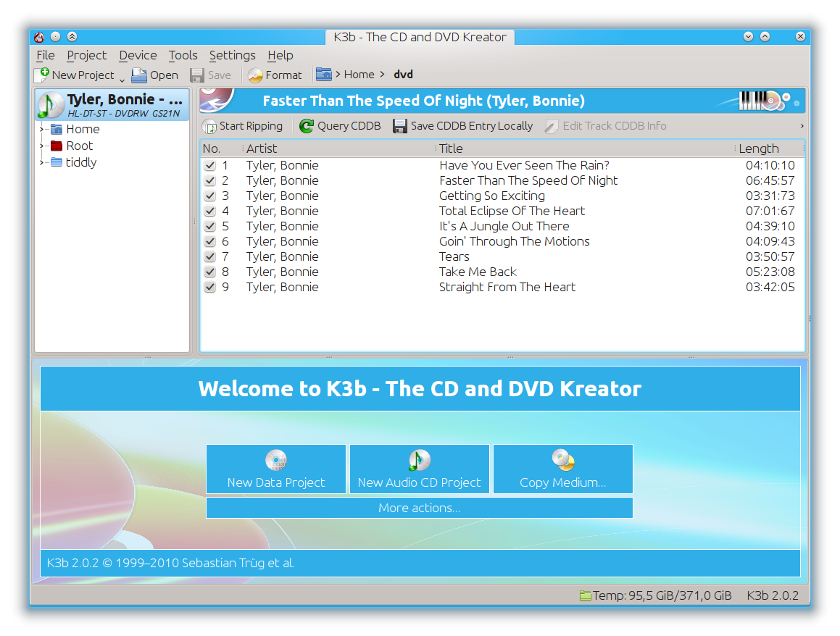Click the New Data Project button
The image size is (840, 636).
point(276,469)
